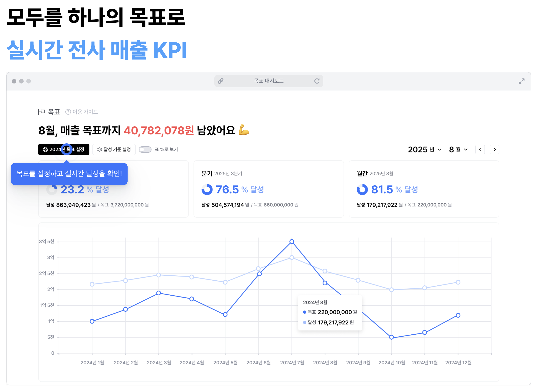Reload the 목표 대시보드 page
The image size is (538, 392).
317,81
